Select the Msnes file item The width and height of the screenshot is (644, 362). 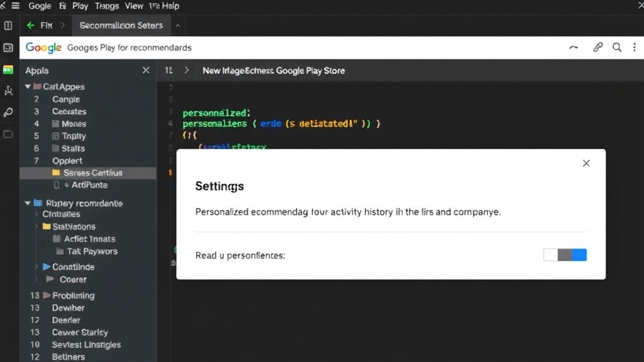pyautogui.click(x=69, y=124)
